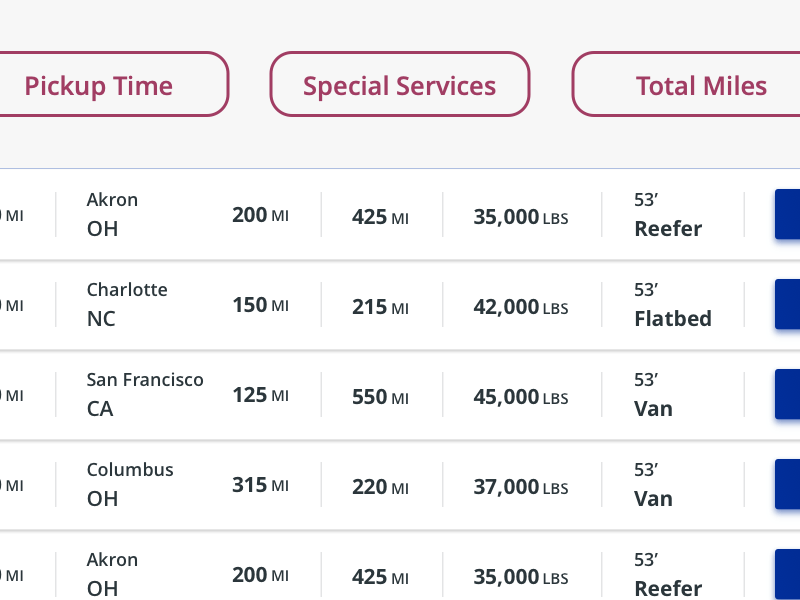This screenshot has width=800, height=600.
Task: Open the Total Miles filter
Action: pos(700,85)
